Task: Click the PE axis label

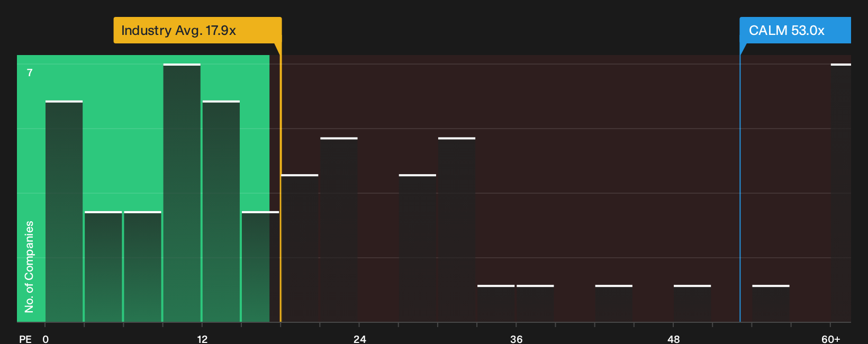Action: point(25,339)
